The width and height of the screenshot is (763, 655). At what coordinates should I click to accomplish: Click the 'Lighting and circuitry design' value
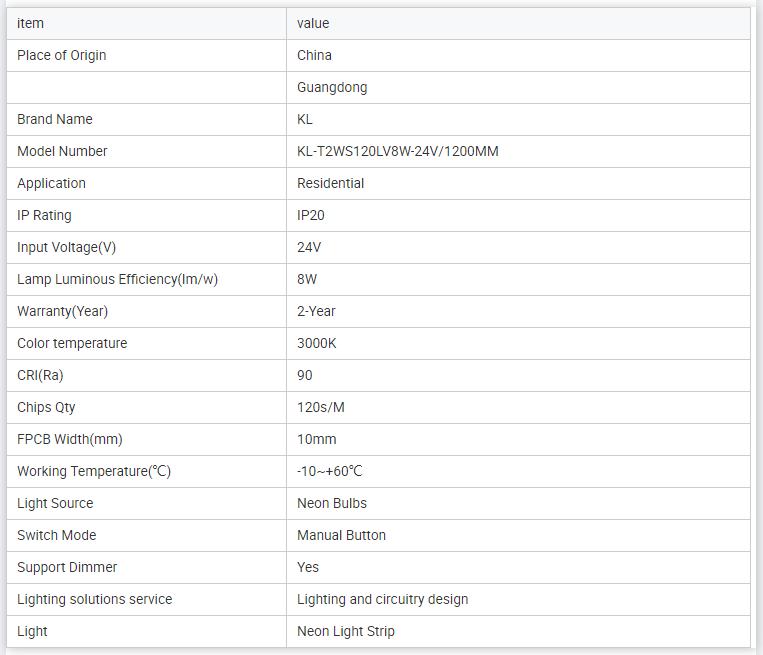click(x=382, y=599)
